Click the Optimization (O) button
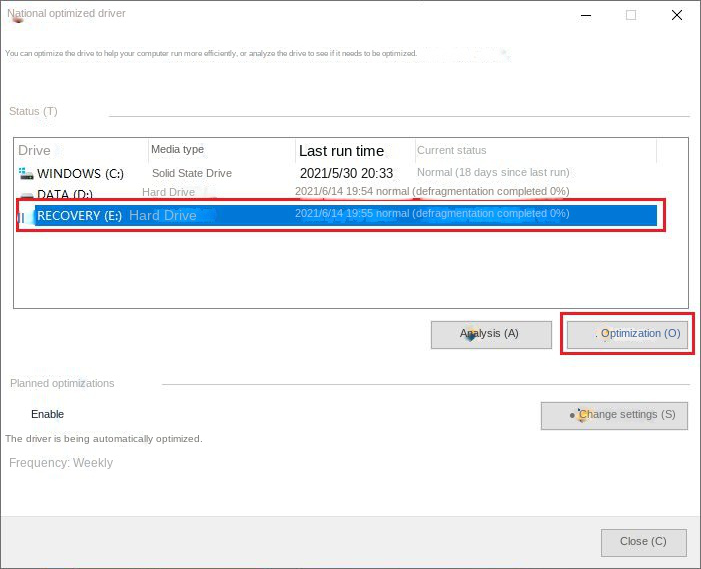Image resolution: width=701 pixels, height=569 pixels. pyautogui.click(x=628, y=335)
